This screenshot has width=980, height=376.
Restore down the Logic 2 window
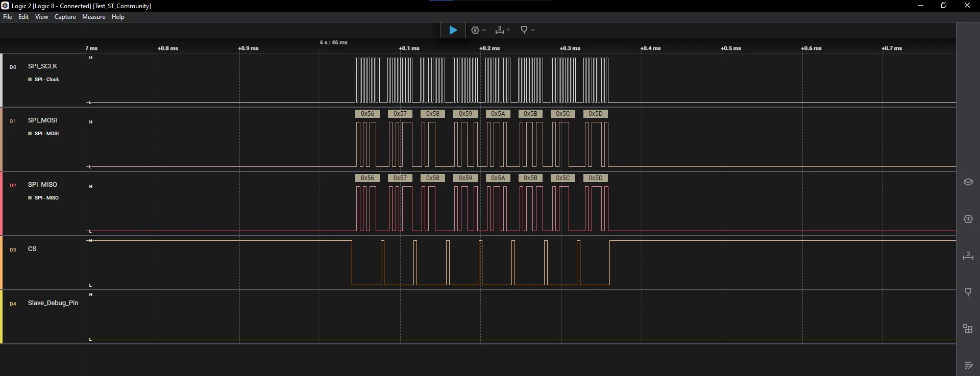pos(944,6)
